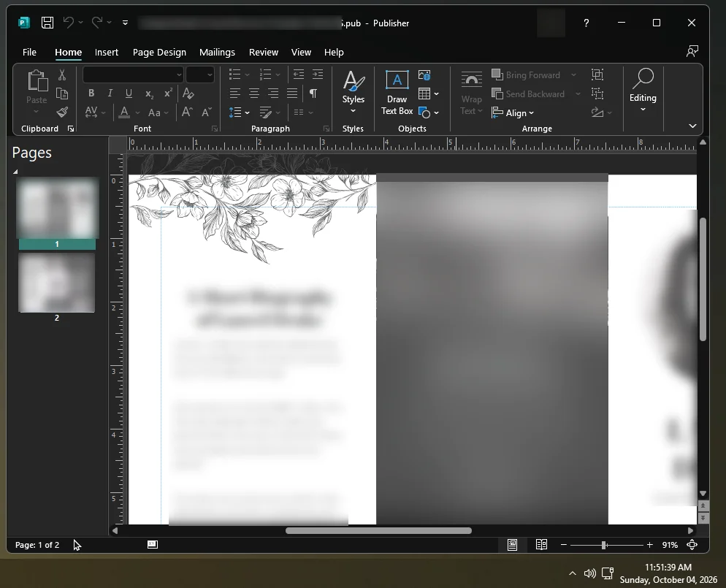726x588 pixels.
Task: Click the Clear All Formatting icon
Action: (x=188, y=93)
